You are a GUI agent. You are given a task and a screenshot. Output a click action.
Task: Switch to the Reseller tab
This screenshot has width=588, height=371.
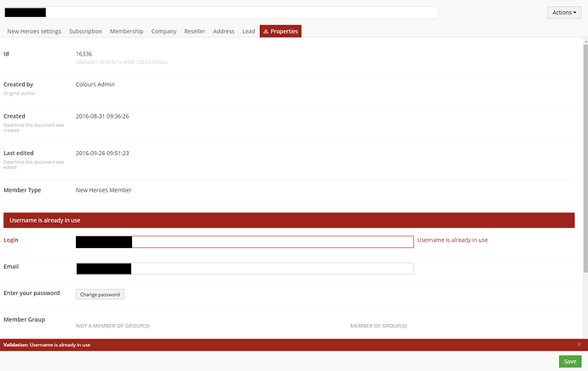pos(194,32)
